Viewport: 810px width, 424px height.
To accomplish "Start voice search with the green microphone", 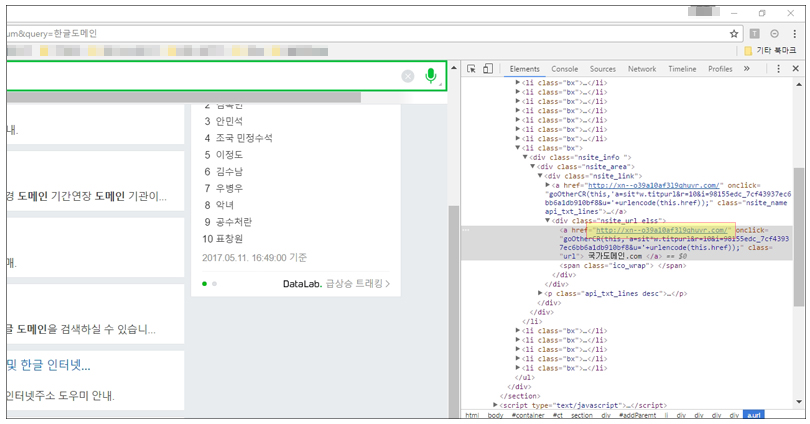I will [x=430, y=76].
